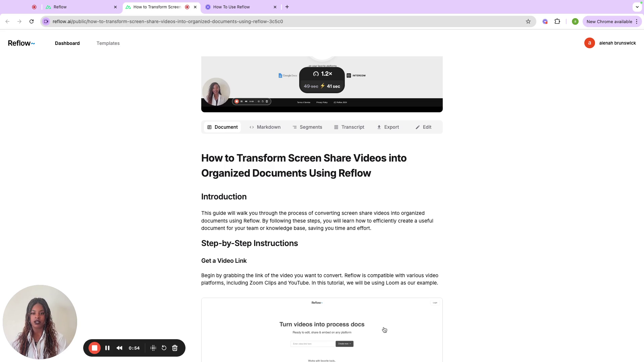Pause the recording from the control bar
The height and width of the screenshot is (362, 644).
[x=107, y=348]
